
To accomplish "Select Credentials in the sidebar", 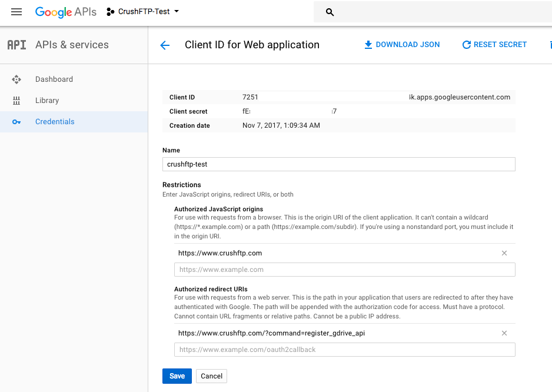I will pos(74,122).
